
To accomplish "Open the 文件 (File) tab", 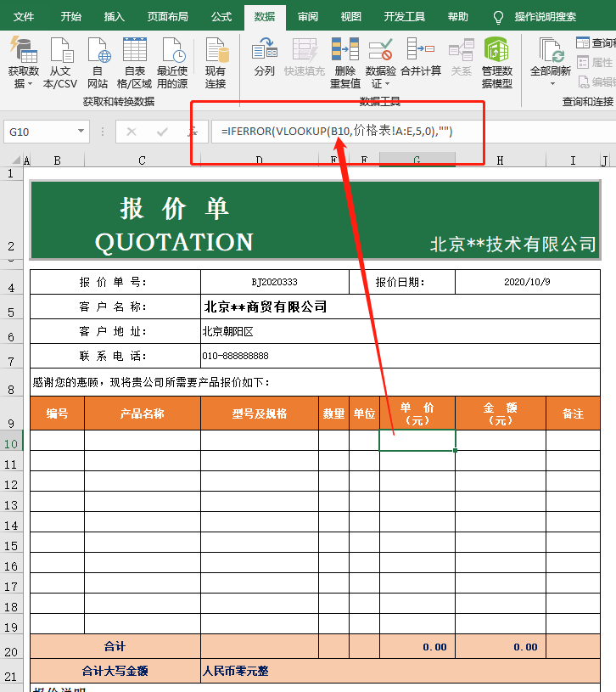I will click(24, 17).
